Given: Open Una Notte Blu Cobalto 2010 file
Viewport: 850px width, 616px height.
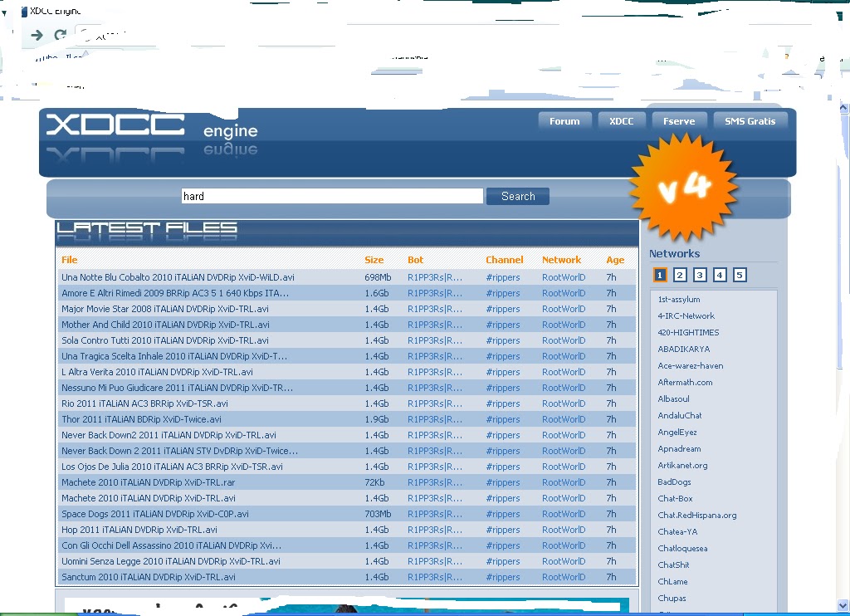Looking at the screenshot, I should tap(178, 277).
